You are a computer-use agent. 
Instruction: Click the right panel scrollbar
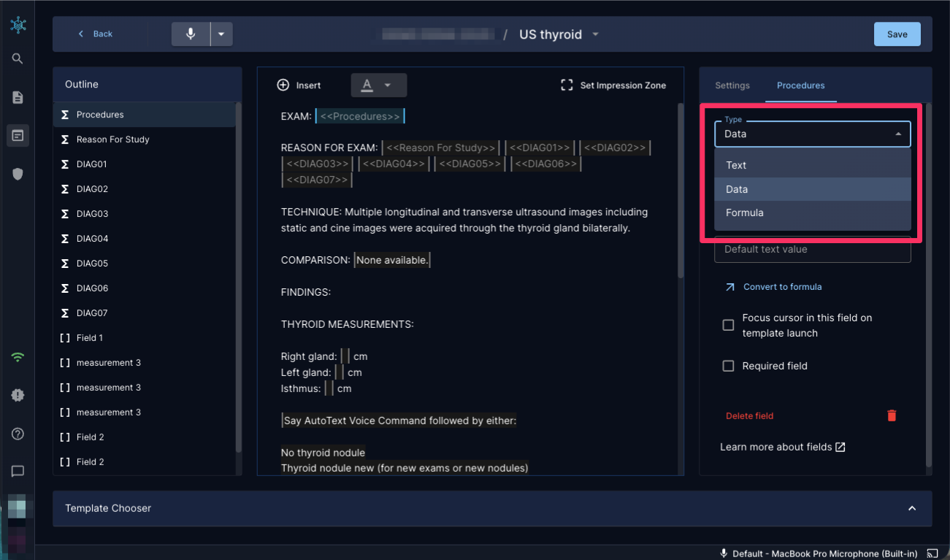point(929,285)
